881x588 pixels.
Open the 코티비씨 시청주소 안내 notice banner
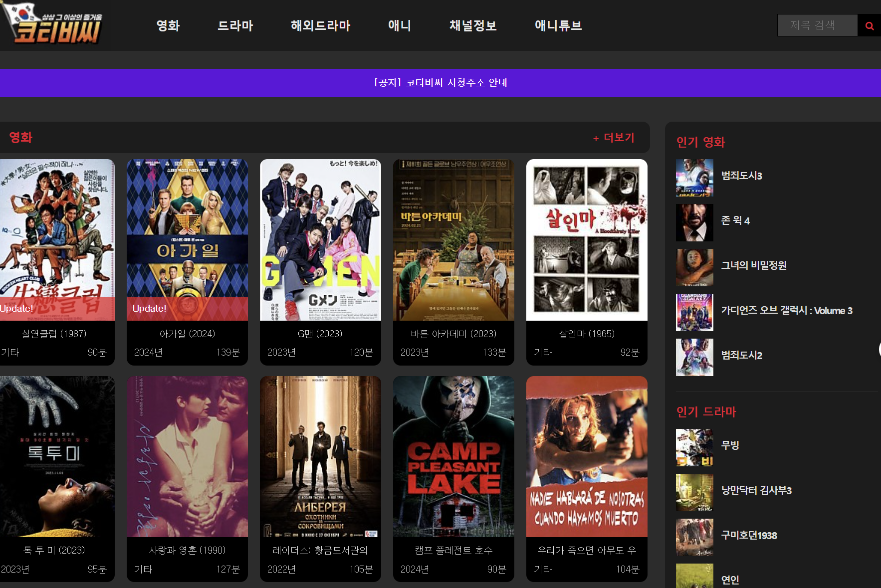(x=440, y=83)
